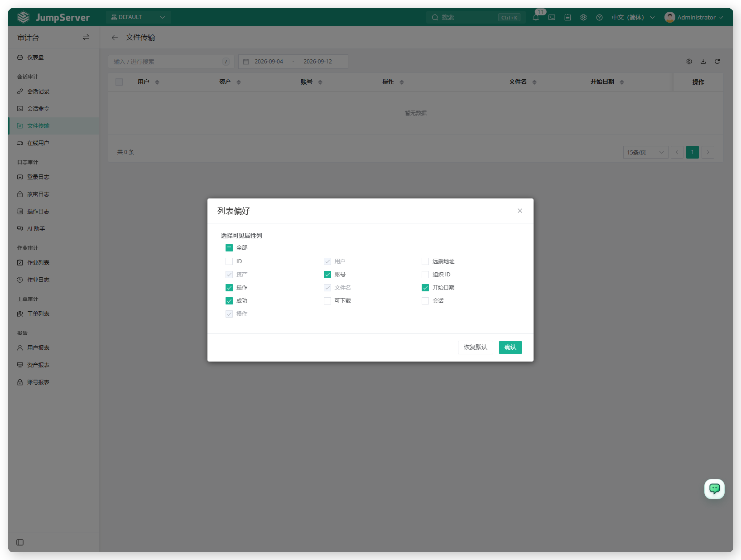Uncheck the 账号 column checkbox
This screenshot has height=560, width=741.
(327, 275)
